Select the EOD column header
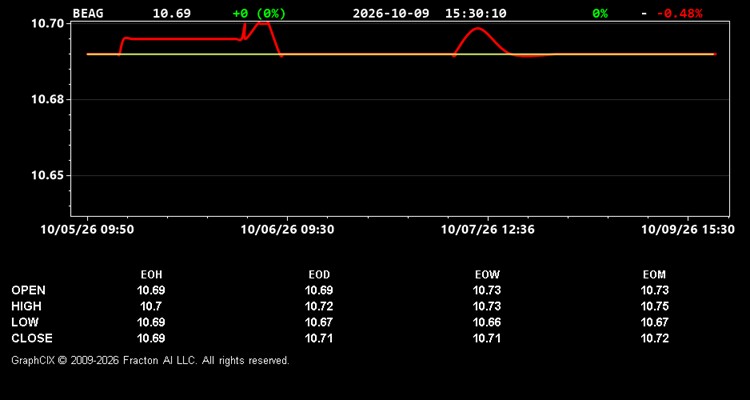This screenshot has height=400, width=750. pos(319,275)
